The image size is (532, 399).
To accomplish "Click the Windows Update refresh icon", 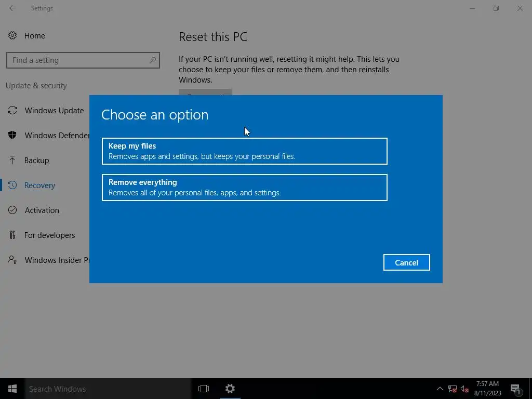I will [12, 110].
